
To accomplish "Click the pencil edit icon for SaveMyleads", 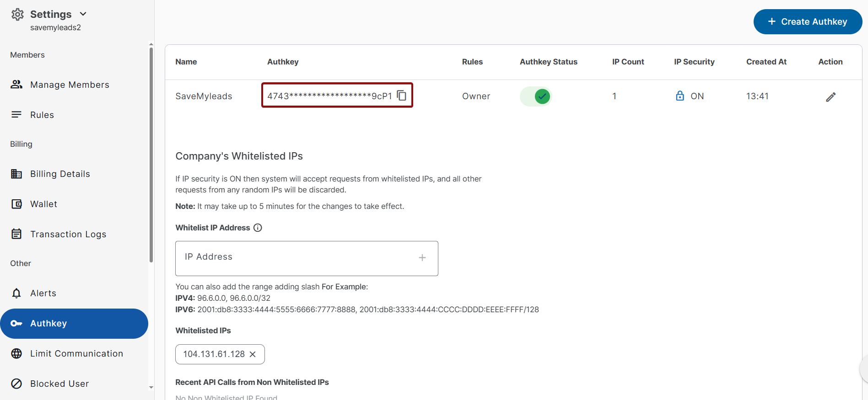I will click(830, 97).
